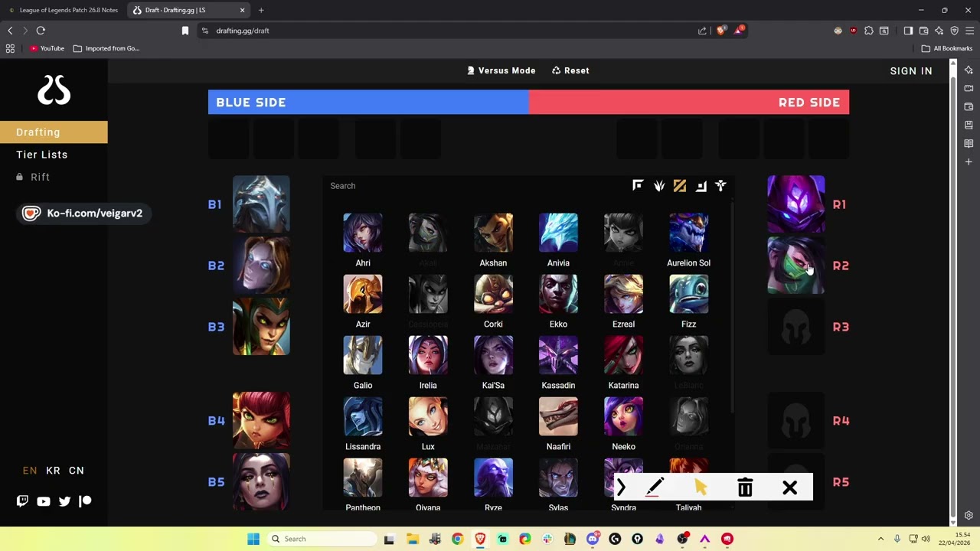The width and height of the screenshot is (980, 551).
Task: Select the Azir champion icon
Action: pos(363,294)
